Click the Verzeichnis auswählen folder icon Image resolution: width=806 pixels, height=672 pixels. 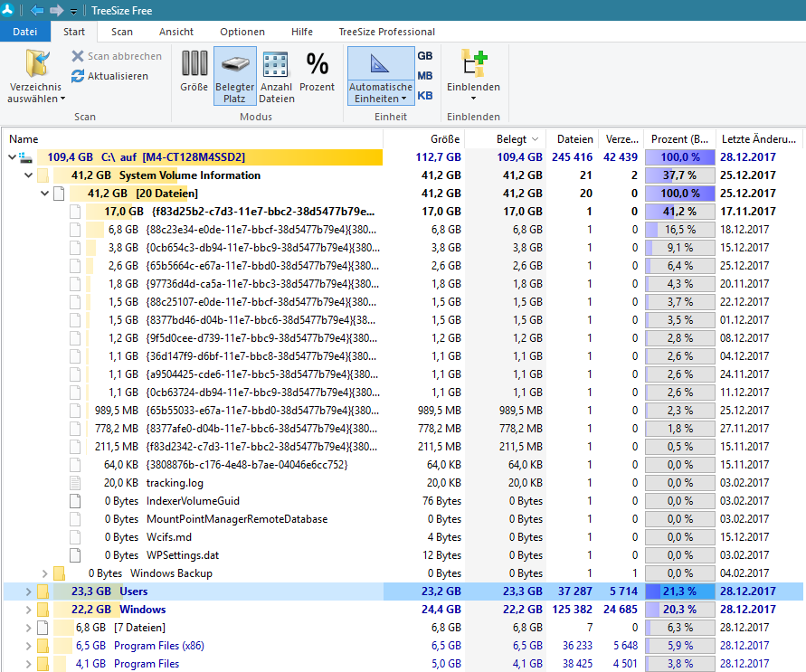pyautogui.click(x=37, y=64)
